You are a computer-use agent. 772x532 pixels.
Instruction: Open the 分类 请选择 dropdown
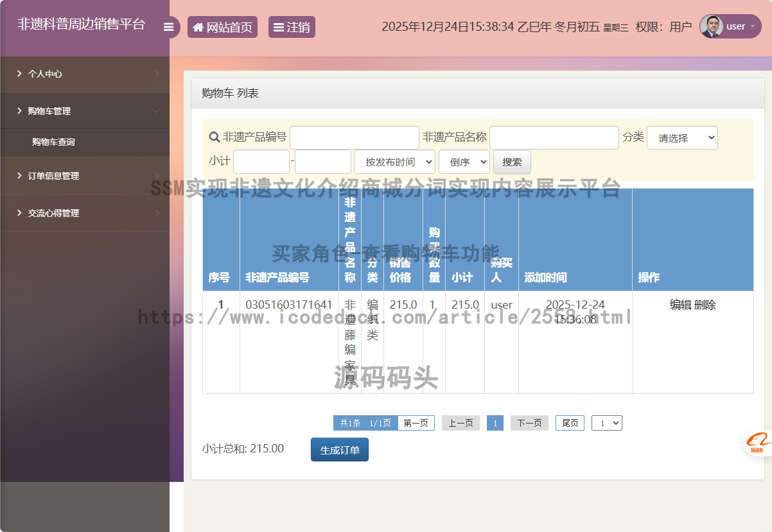[682, 138]
